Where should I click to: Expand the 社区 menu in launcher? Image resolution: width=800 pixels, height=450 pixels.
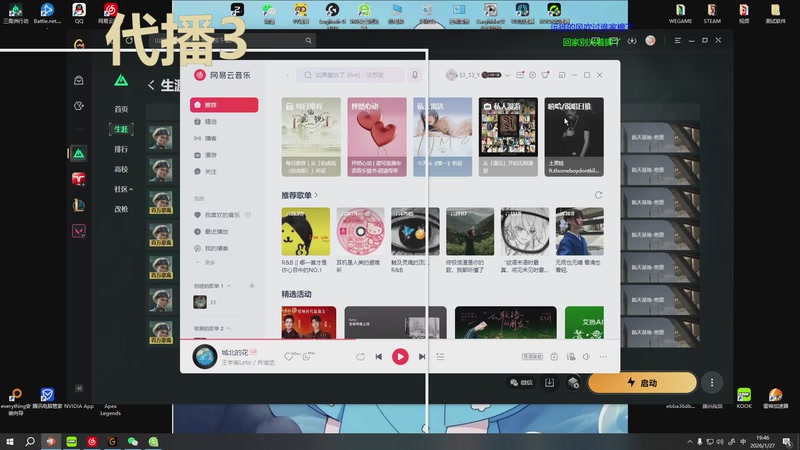[x=123, y=189]
